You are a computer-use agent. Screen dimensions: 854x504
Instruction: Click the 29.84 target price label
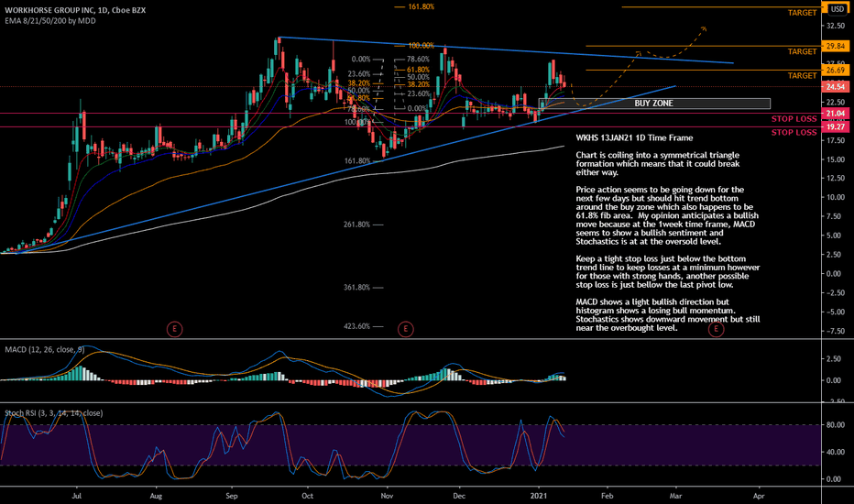pyautogui.click(x=835, y=47)
